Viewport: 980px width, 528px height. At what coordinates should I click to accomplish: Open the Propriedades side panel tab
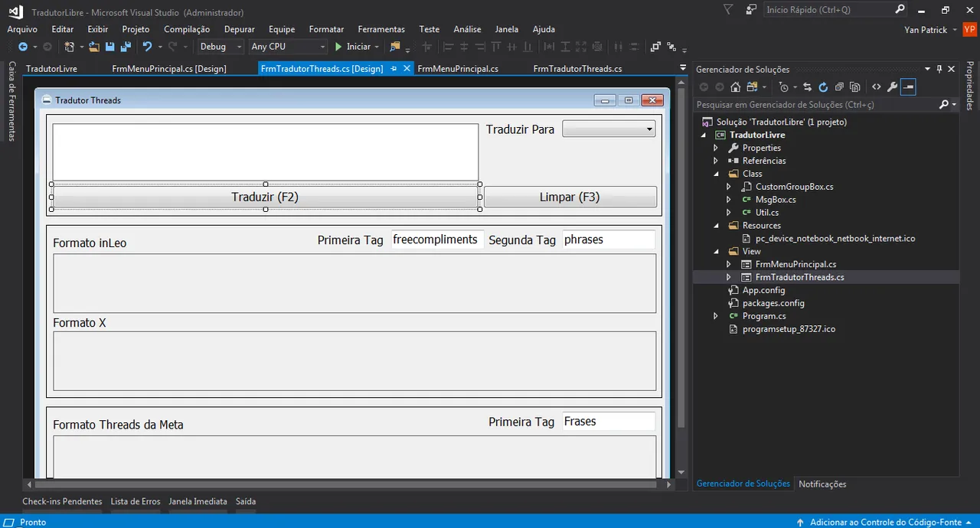point(969,86)
